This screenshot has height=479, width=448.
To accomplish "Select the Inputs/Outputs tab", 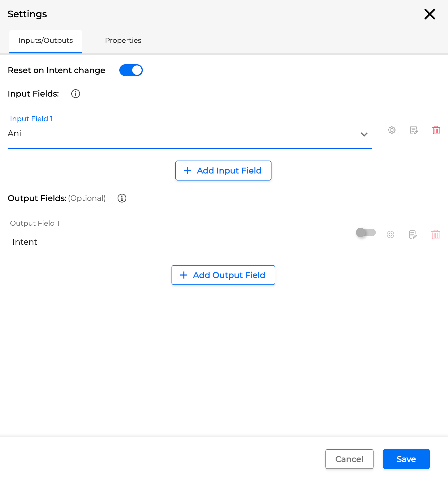I will (x=46, y=41).
